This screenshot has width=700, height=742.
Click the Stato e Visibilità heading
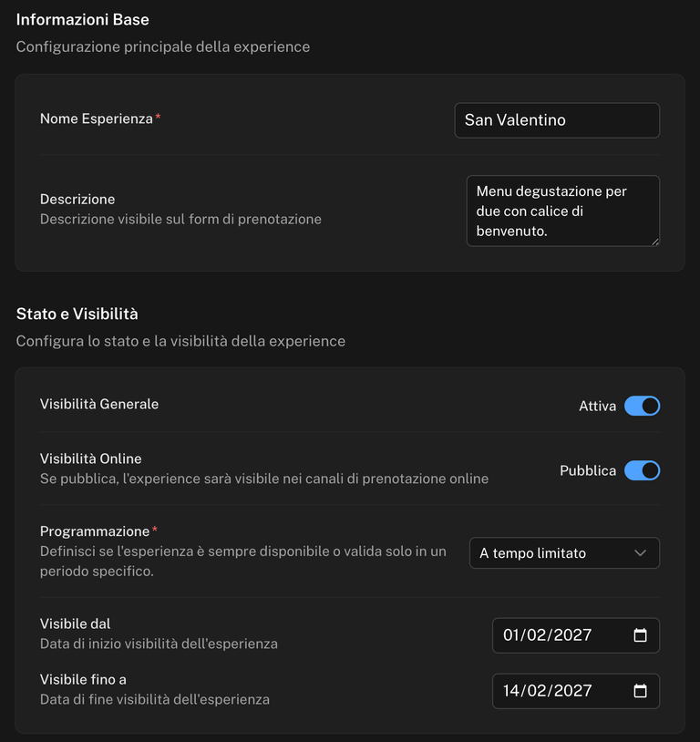77,314
